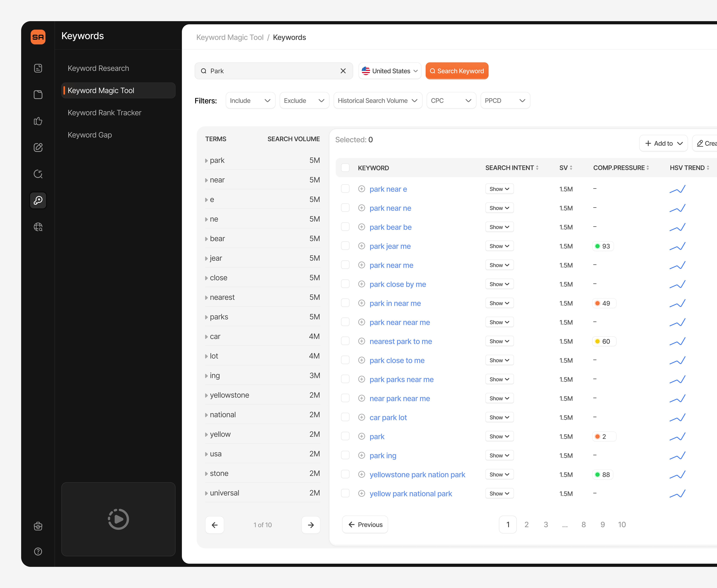The width and height of the screenshot is (717, 588).
Task: Check the select-all checkbox in table header
Action: (345, 168)
